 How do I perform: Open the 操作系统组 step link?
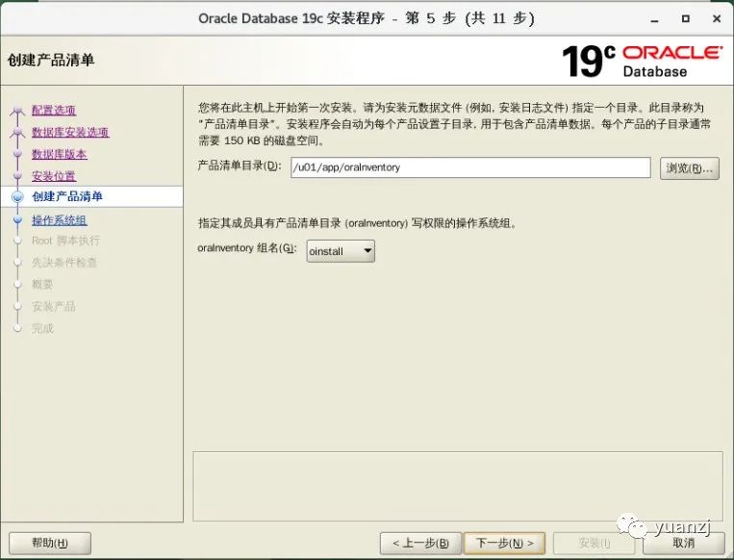coord(59,220)
